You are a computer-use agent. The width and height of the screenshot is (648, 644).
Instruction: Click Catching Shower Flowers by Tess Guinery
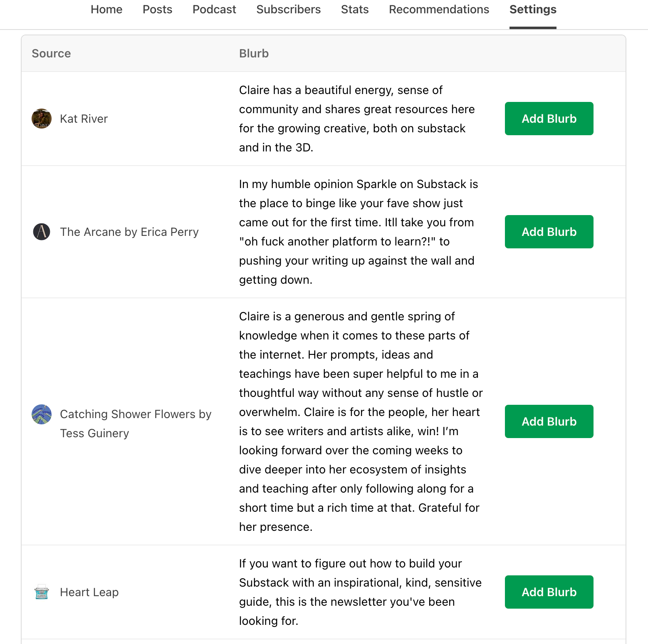coord(136,423)
